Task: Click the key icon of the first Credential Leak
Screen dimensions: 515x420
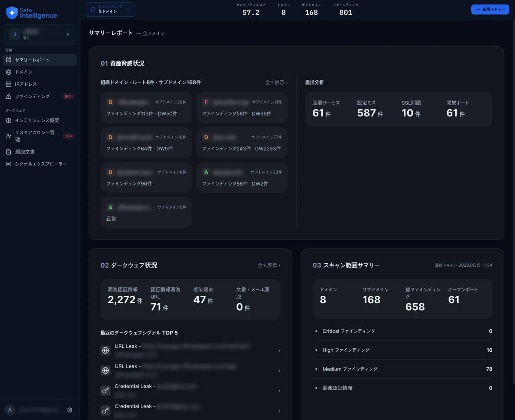Action: [106, 390]
